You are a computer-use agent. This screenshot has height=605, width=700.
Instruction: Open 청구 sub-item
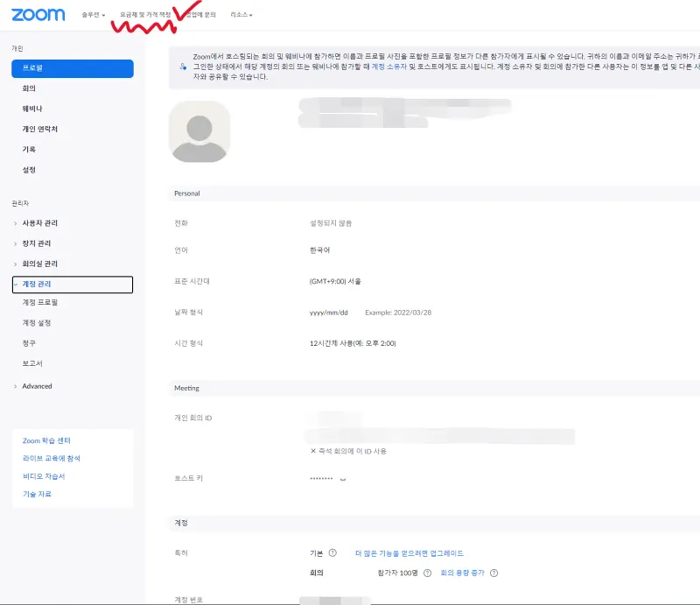29,343
